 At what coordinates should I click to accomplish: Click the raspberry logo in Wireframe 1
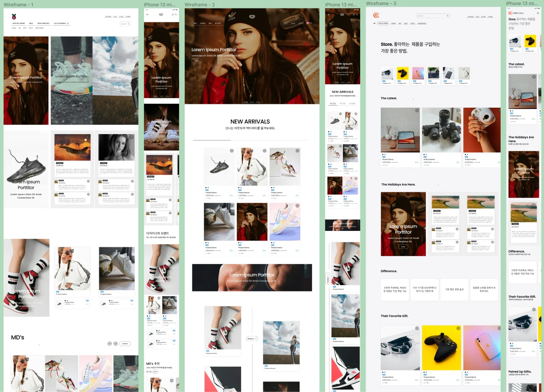(14, 16)
